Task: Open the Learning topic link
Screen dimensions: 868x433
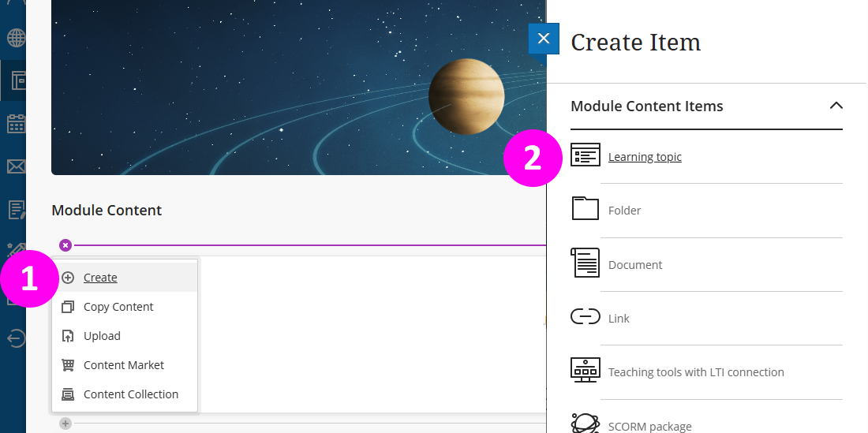Action: pyautogui.click(x=645, y=157)
